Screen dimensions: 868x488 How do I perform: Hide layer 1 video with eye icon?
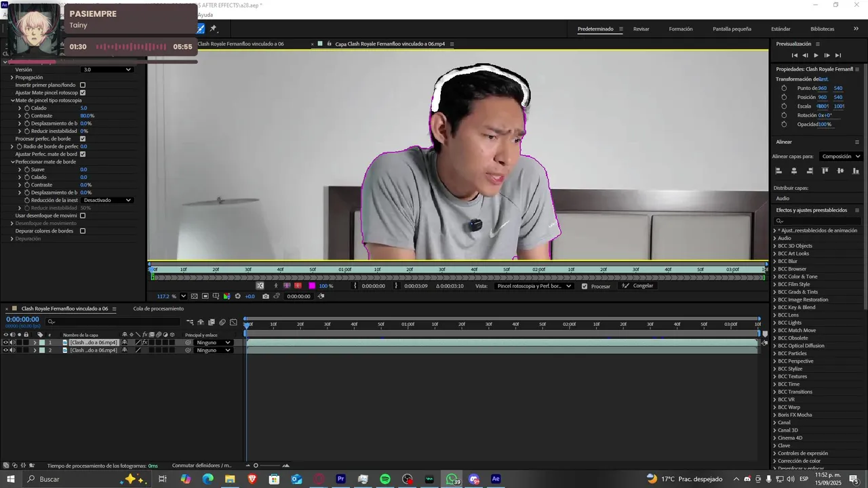click(x=6, y=342)
